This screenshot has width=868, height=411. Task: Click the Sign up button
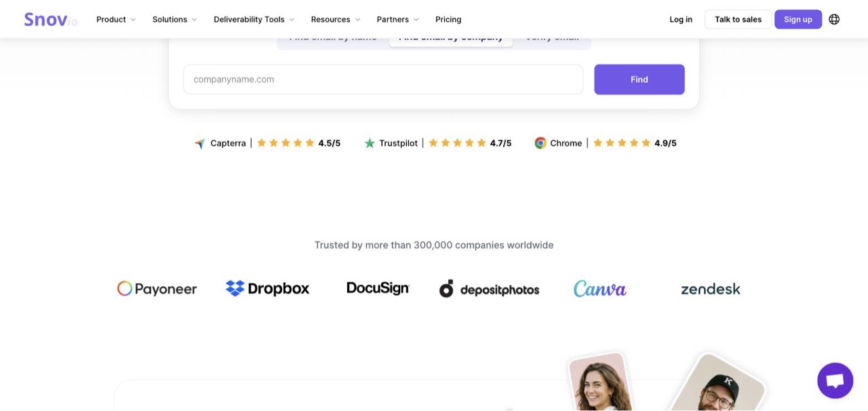(798, 19)
